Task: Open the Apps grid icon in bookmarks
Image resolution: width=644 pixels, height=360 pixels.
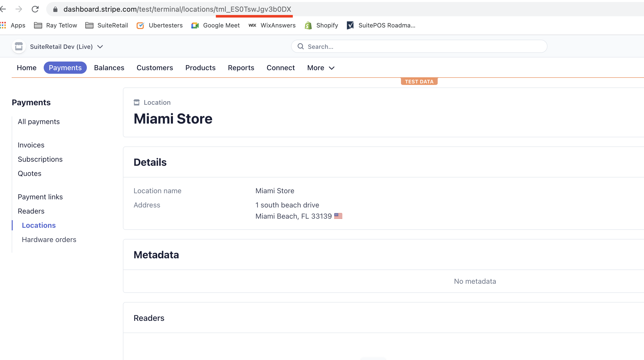Action: click(3, 25)
